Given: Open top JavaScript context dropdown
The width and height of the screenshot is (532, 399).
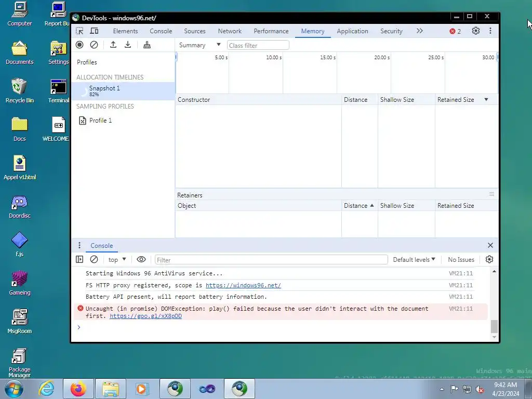Looking at the screenshot, I should (117, 260).
